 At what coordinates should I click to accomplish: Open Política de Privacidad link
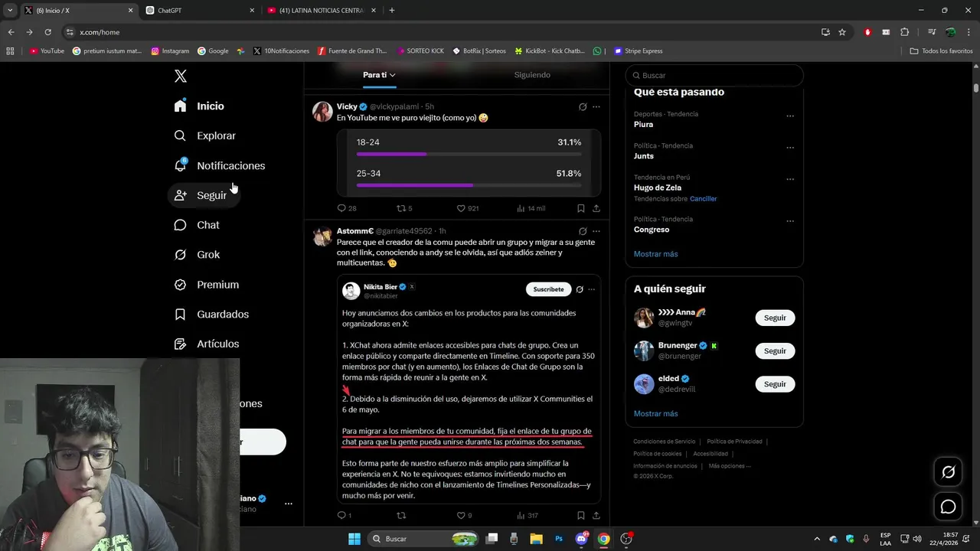pyautogui.click(x=734, y=442)
